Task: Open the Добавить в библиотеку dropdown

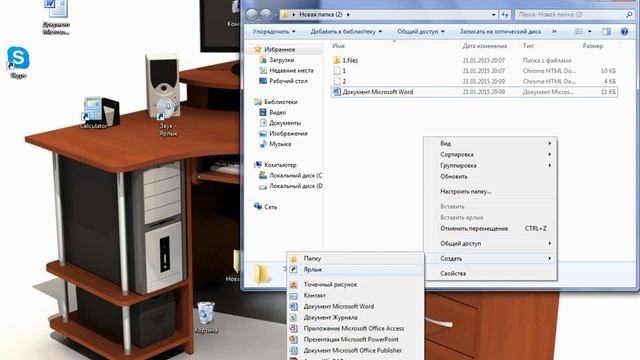Action: pos(346,31)
